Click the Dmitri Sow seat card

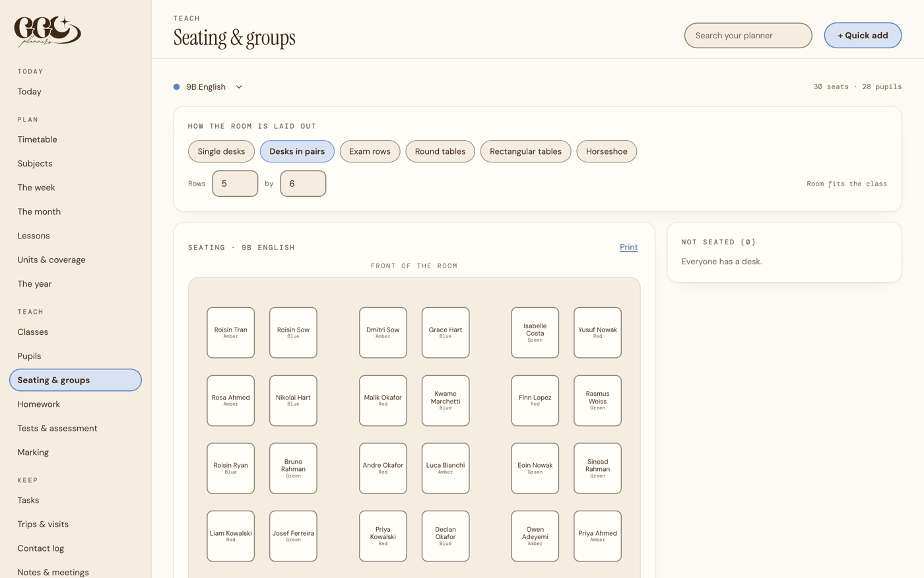pyautogui.click(x=383, y=333)
